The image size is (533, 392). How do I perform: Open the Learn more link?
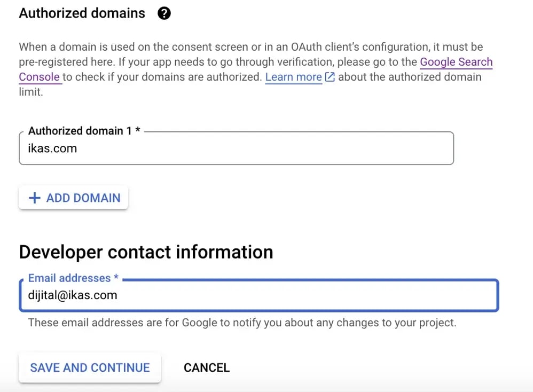click(x=293, y=77)
